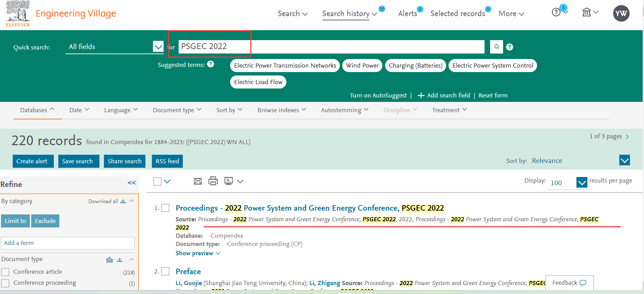Go to next results page arrow
Viewport: 644px width, 294px height.
point(627,137)
